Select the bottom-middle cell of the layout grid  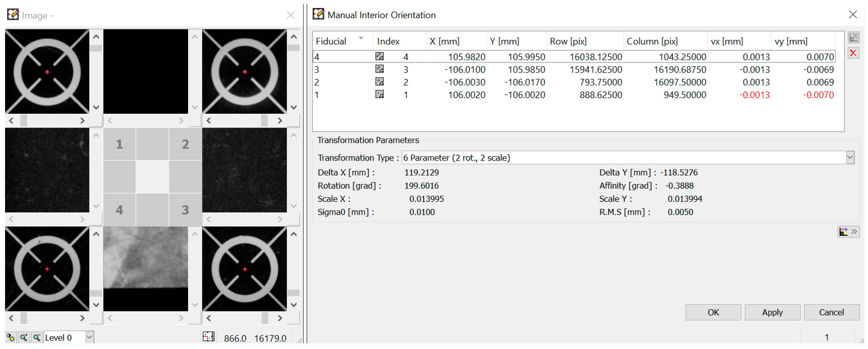coord(152,210)
